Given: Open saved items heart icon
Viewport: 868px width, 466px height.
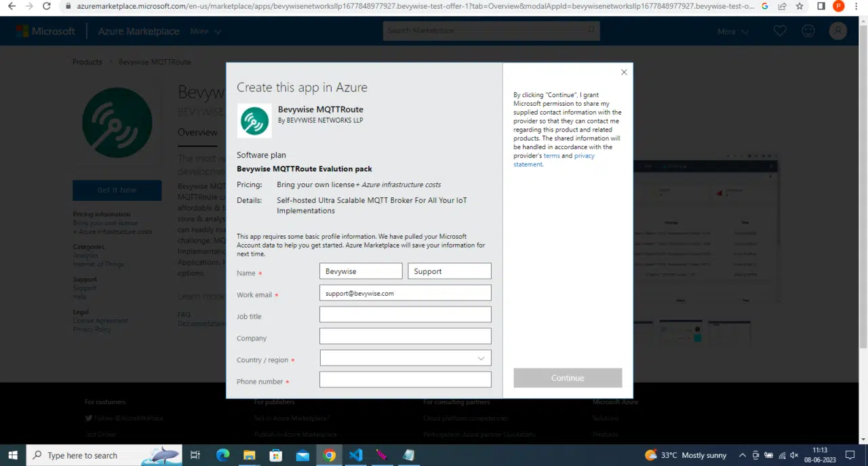Looking at the screenshot, I should click(x=780, y=31).
